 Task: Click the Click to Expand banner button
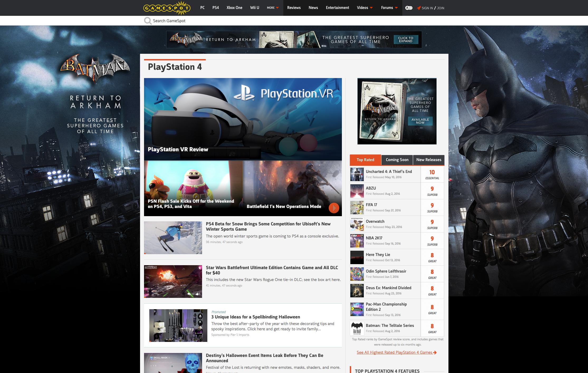pyautogui.click(x=405, y=40)
